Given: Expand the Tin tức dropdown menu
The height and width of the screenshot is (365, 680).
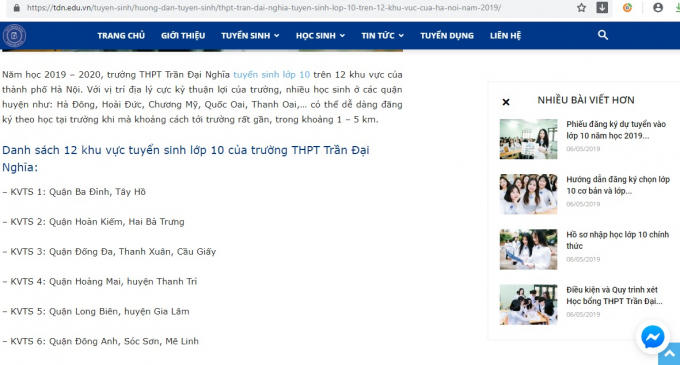Looking at the screenshot, I should (382, 36).
